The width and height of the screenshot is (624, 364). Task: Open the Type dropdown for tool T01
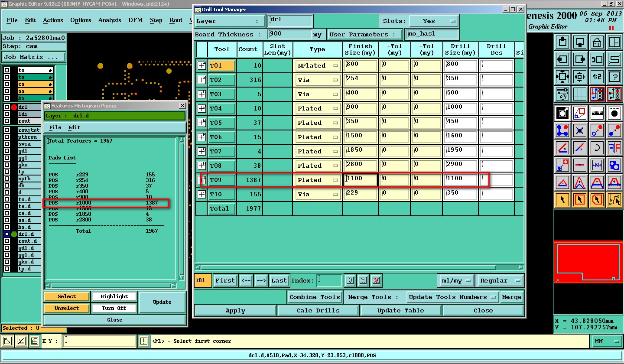pos(317,66)
